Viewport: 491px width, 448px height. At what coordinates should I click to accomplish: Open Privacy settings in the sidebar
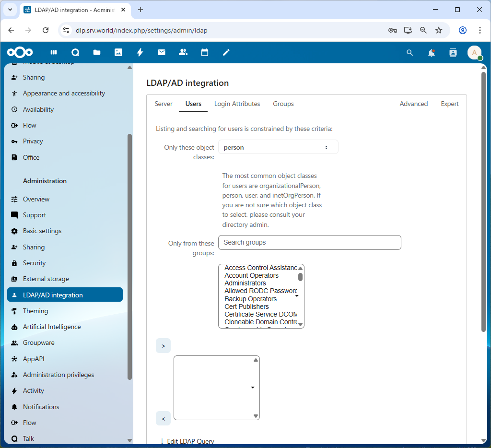coord(33,141)
